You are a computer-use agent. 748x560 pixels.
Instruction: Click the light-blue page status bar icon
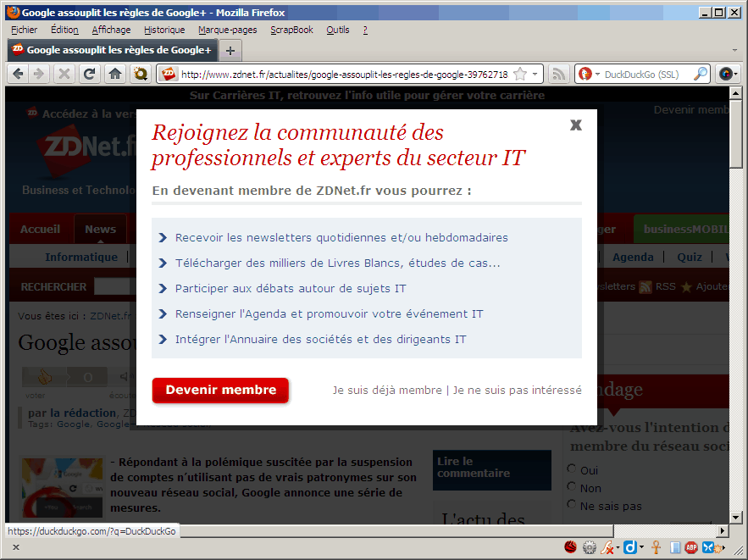point(675,547)
